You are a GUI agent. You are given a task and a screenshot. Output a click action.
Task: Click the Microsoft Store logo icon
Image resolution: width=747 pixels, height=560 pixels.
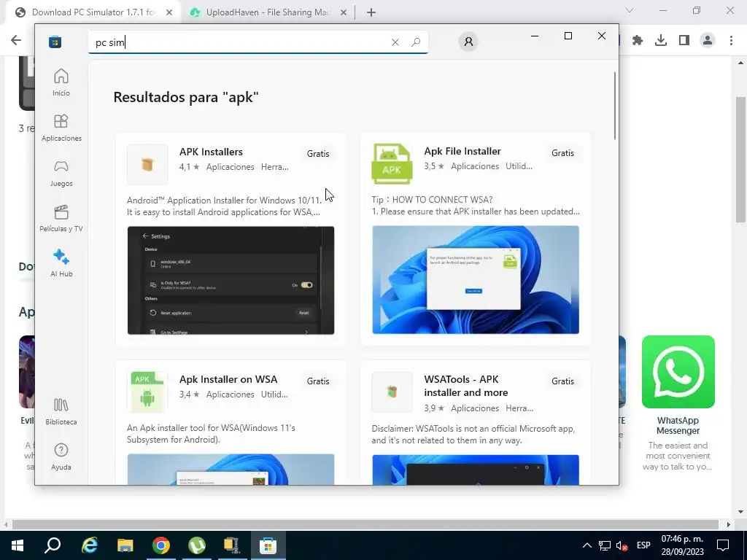coord(55,42)
